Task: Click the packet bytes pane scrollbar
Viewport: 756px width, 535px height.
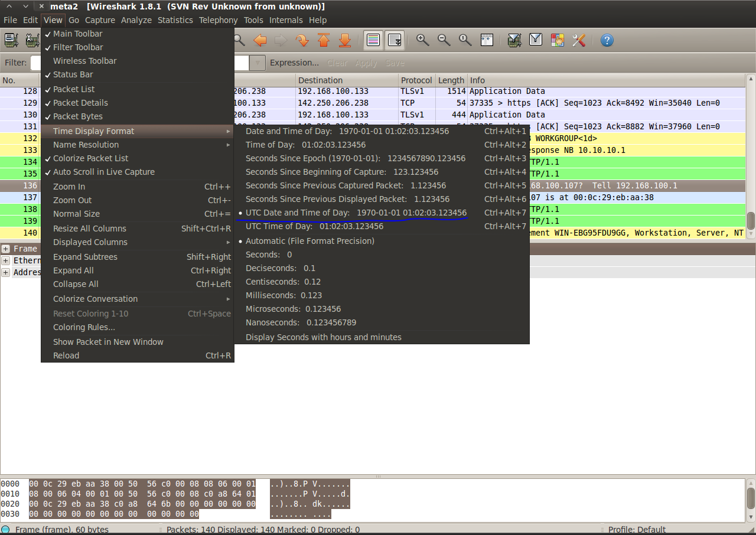Action: 751,498
